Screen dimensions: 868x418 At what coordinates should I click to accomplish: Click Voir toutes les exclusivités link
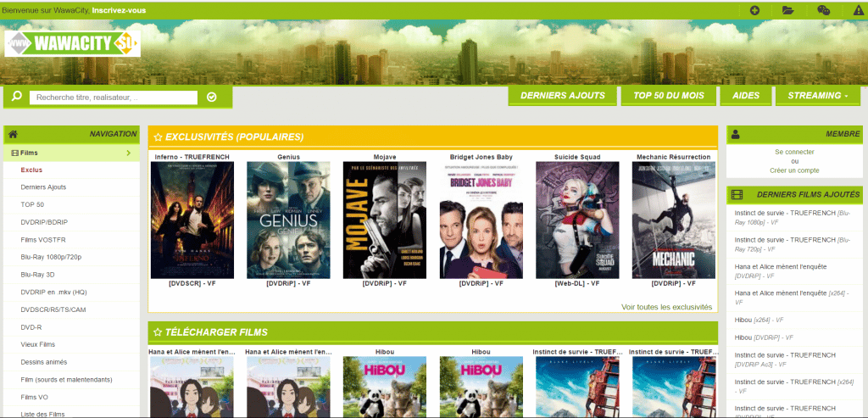pos(666,307)
